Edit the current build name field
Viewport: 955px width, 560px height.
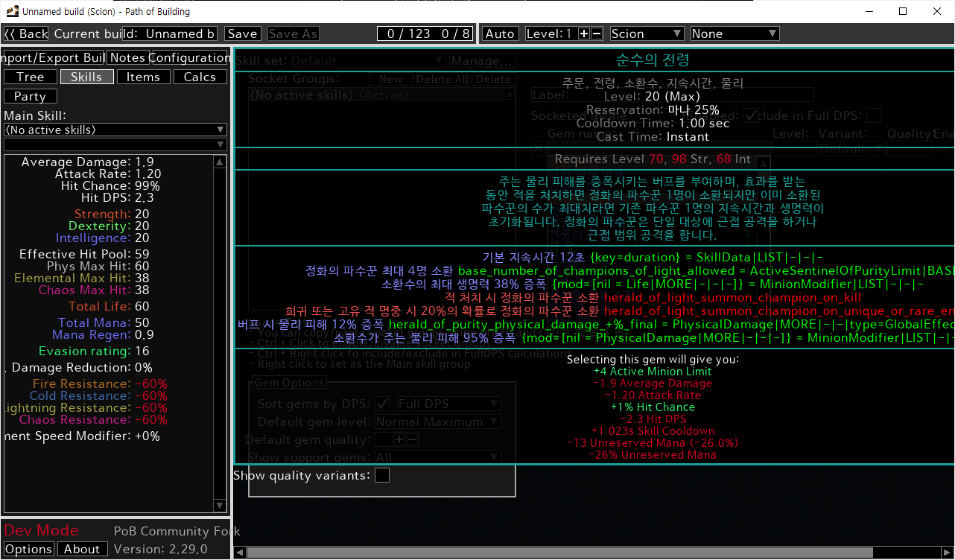click(170, 34)
